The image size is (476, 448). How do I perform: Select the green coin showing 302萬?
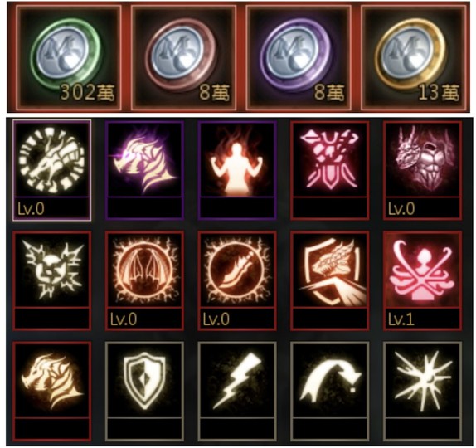[69, 57]
